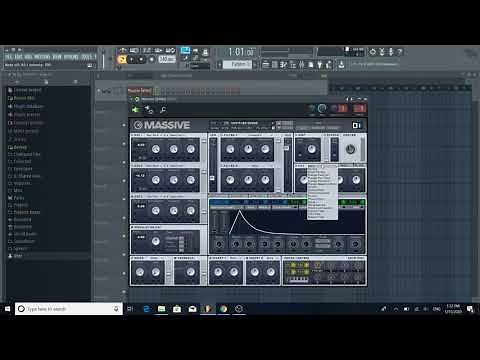Click the Play button in transport
The height and width of the screenshot is (360, 480).
132,59
